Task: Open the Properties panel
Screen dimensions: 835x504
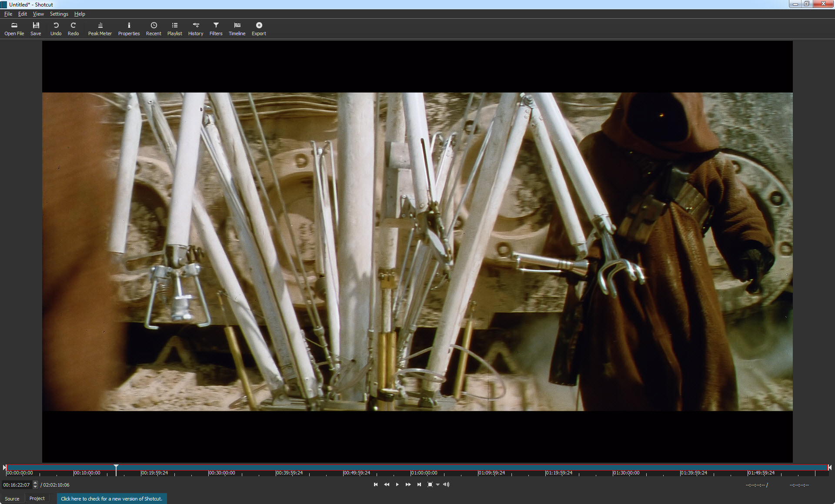Action: coord(129,29)
